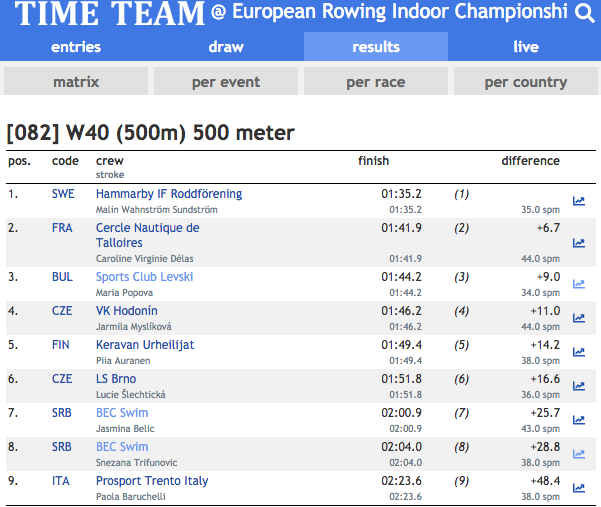601x507 pixels.
Task: Open the live tab
Action: pyautogui.click(x=526, y=47)
